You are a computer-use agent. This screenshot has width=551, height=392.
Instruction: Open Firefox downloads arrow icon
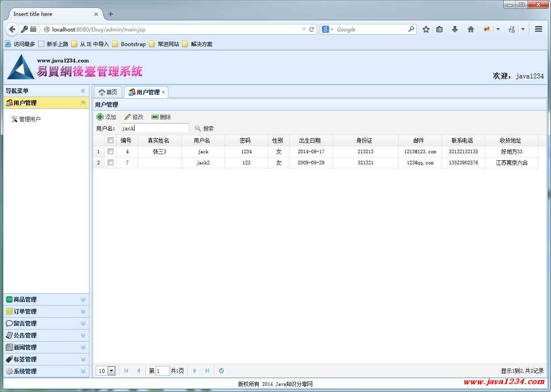(x=454, y=29)
